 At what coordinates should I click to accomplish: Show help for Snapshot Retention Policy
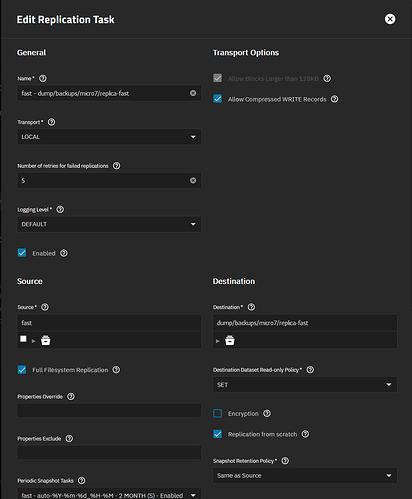pos(285,461)
